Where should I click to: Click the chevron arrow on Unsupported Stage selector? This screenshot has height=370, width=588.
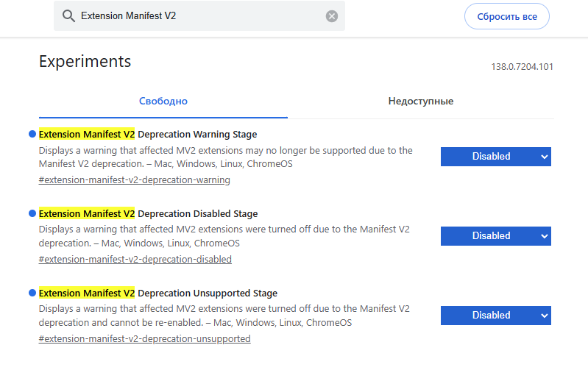coord(545,316)
